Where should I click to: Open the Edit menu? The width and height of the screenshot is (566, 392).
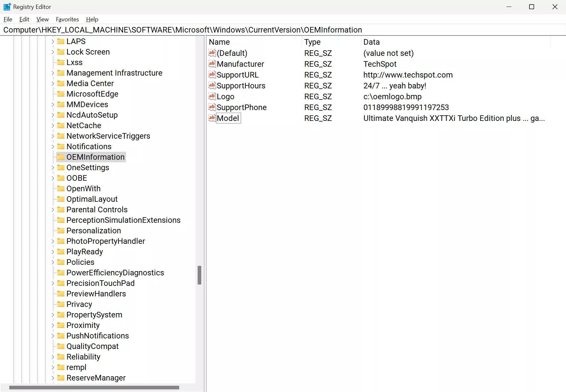tap(24, 19)
